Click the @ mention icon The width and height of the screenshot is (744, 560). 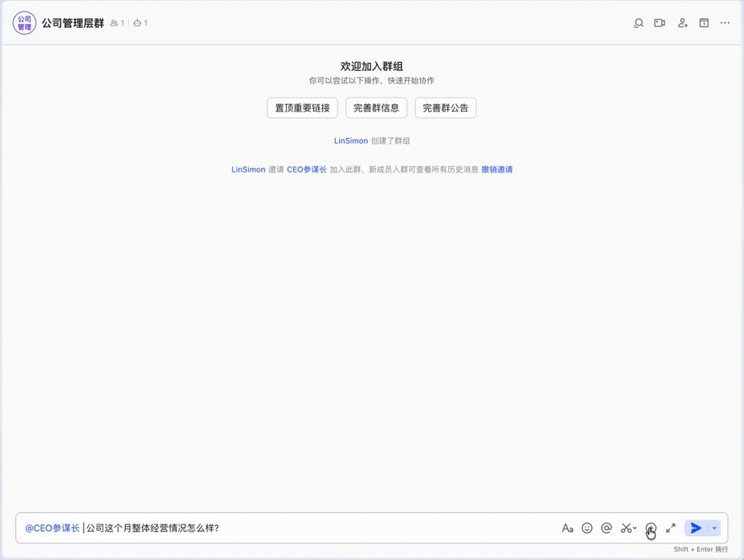click(x=607, y=528)
